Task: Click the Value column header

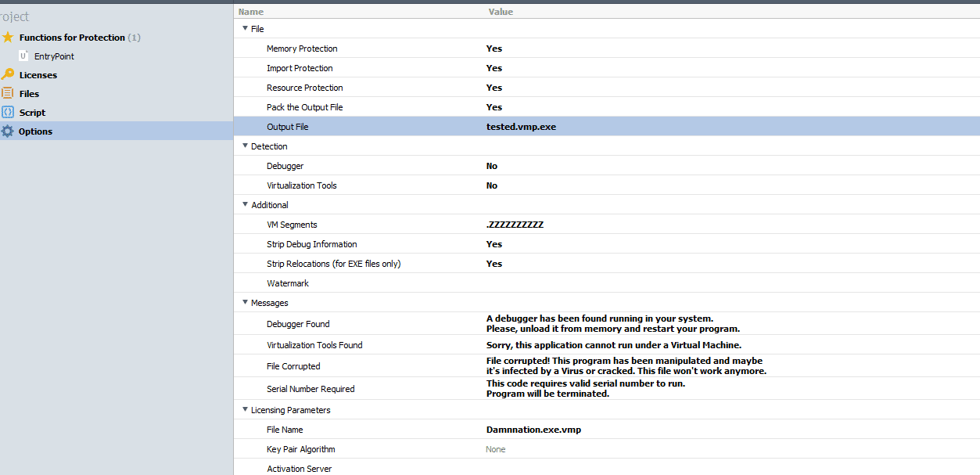Action: 501,12
